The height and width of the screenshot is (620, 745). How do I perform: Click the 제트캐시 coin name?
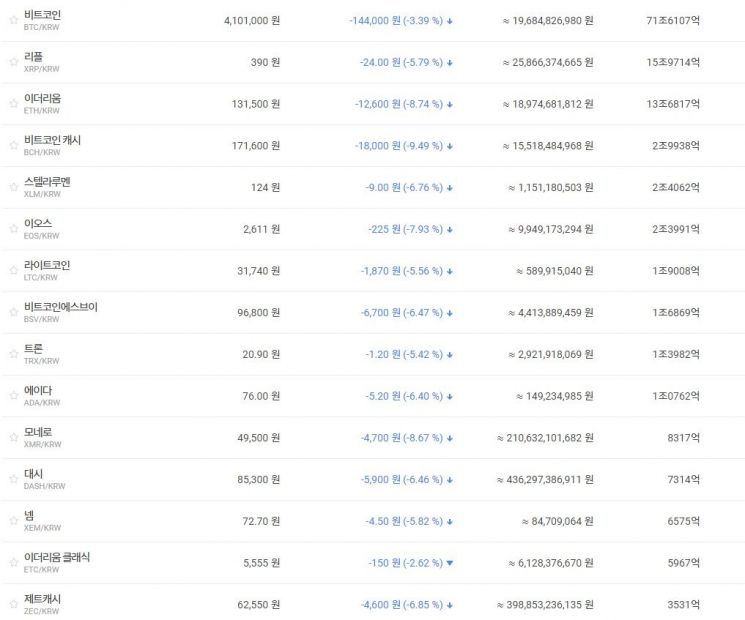pyautogui.click(x=42, y=599)
